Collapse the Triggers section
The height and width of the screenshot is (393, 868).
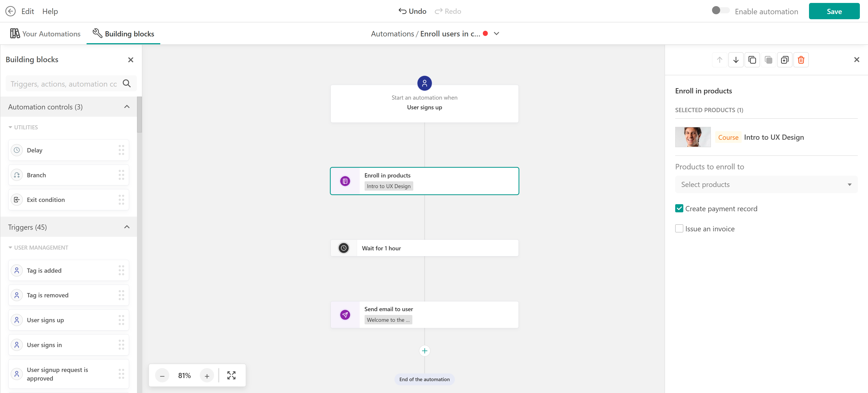127,227
